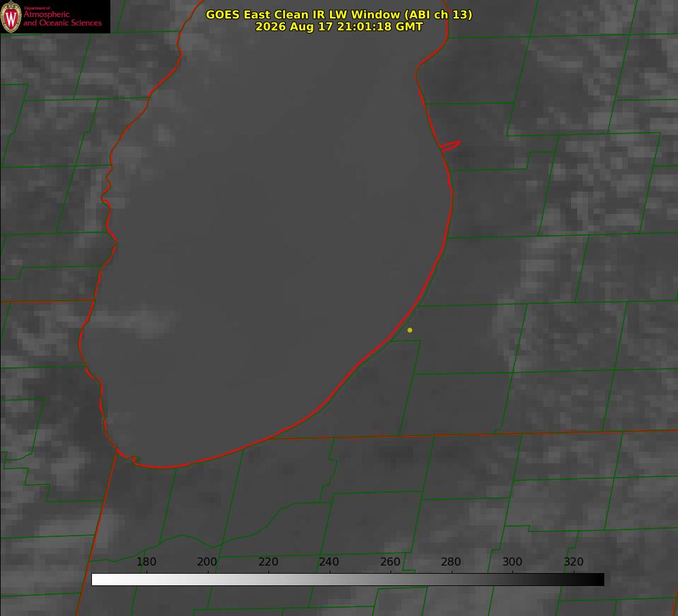Pick the 300 colorbar tick label
Viewport: 678px width, 616px height.
pos(512,561)
